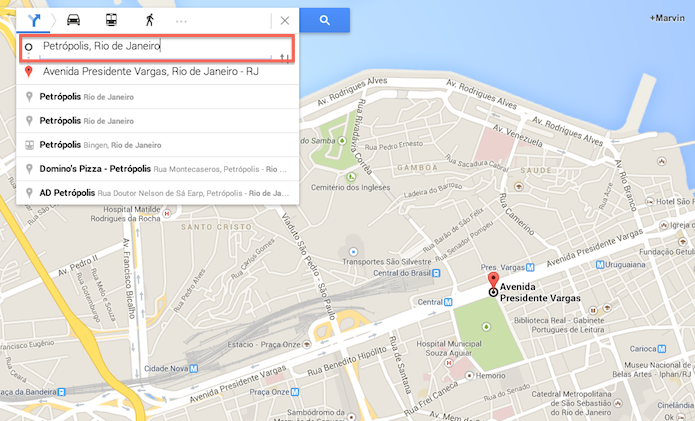Click the SAUDE neighborhood label
The width and height of the screenshot is (695, 421).
coord(535,170)
